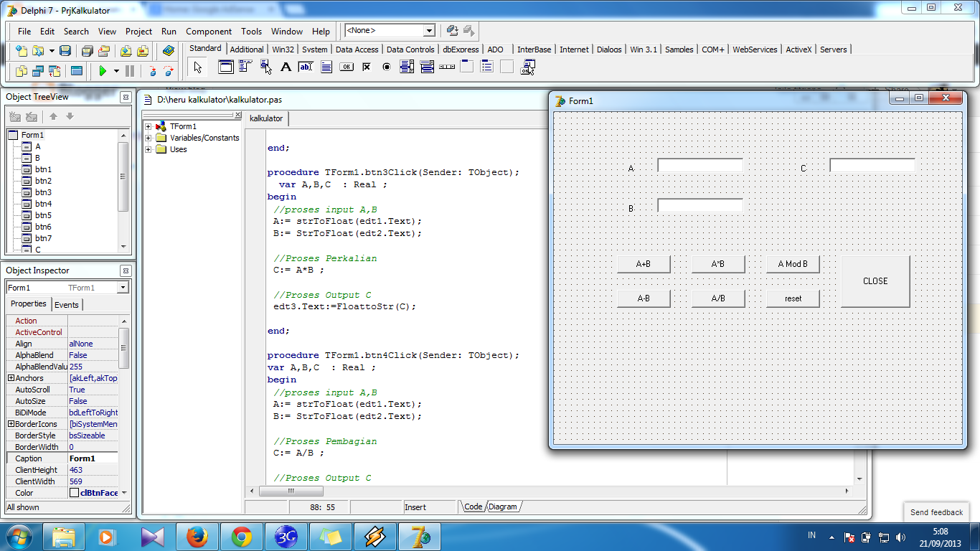Switch to the Additional palette tab
Screen dimensions: 980x551
[247, 50]
